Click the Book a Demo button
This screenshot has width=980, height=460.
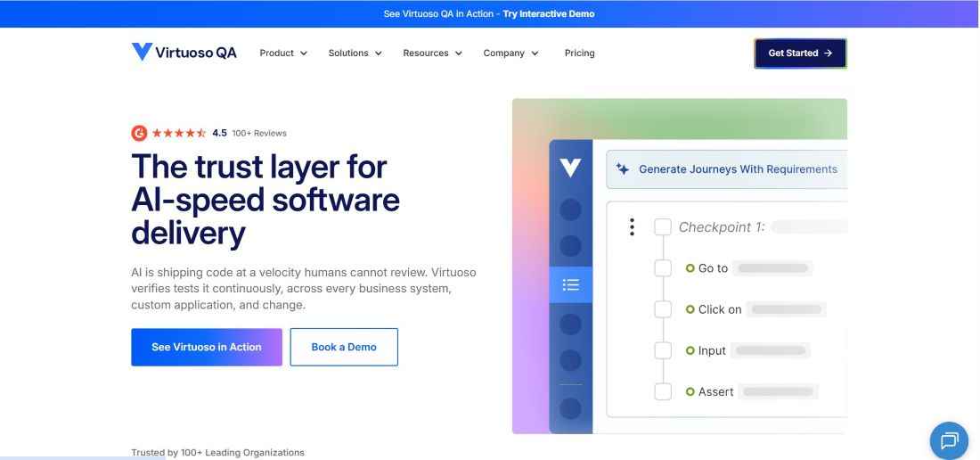(344, 347)
